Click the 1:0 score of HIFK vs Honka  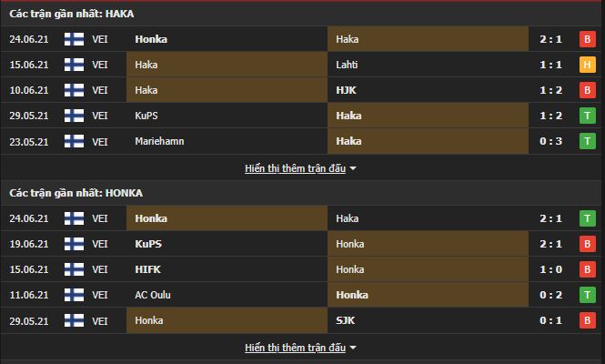tap(549, 270)
